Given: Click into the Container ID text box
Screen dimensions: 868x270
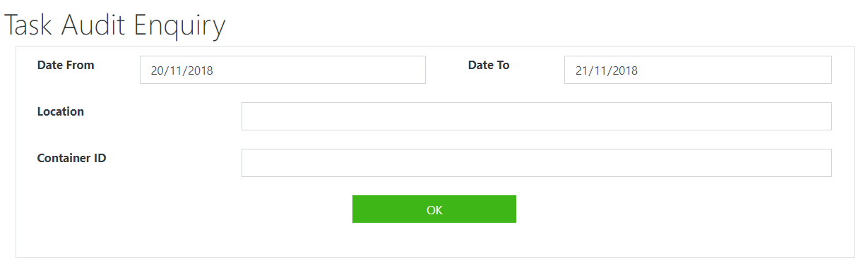Looking at the screenshot, I should [537, 163].
